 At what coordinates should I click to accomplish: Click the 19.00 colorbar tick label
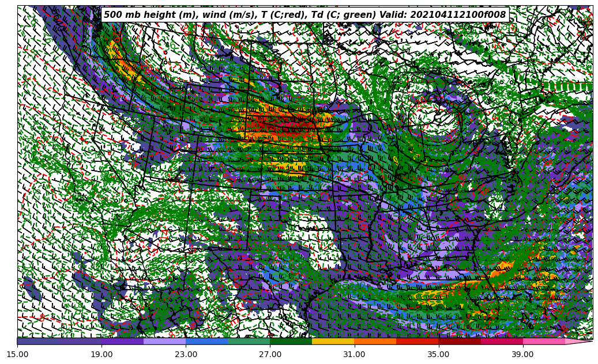tap(101, 354)
